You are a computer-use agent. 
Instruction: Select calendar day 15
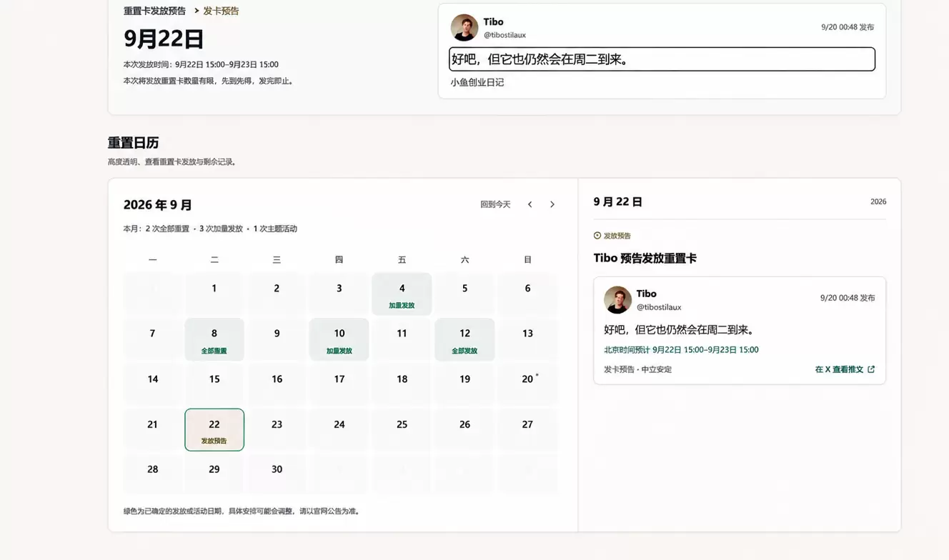click(x=214, y=384)
